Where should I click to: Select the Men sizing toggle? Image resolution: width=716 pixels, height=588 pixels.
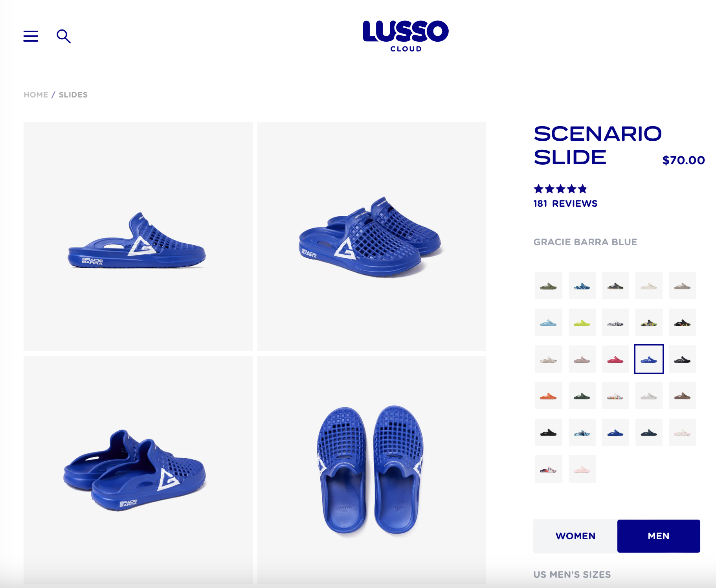pyautogui.click(x=659, y=536)
